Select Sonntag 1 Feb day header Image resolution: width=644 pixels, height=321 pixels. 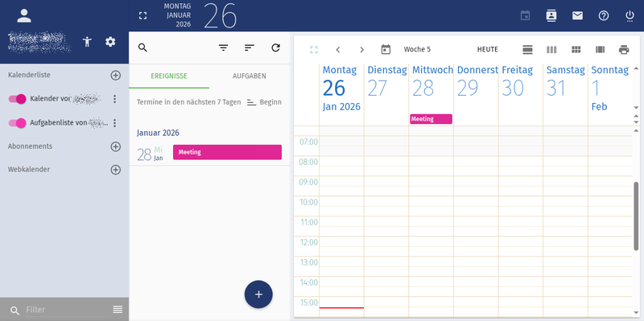tap(610, 88)
